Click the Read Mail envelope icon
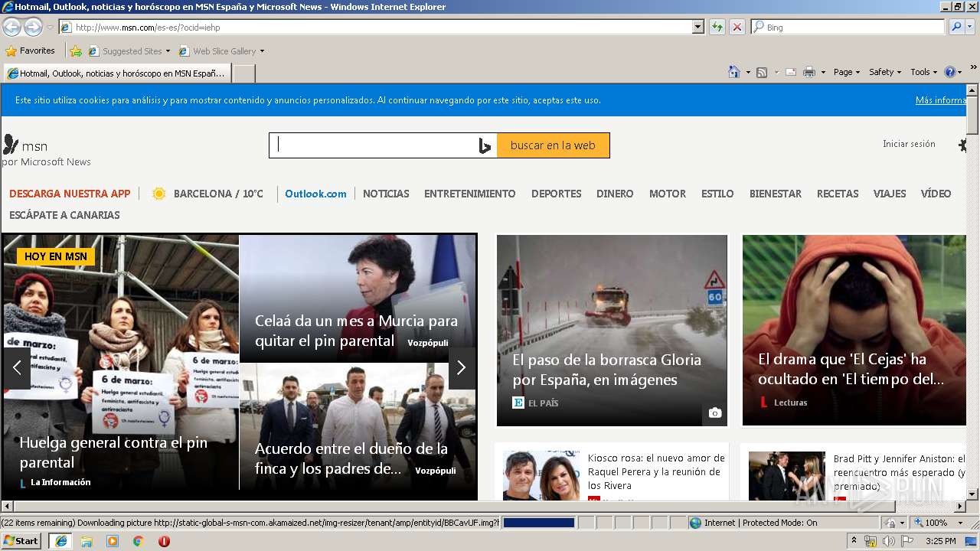The width and height of the screenshot is (980, 551). pyautogui.click(x=791, y=72)
